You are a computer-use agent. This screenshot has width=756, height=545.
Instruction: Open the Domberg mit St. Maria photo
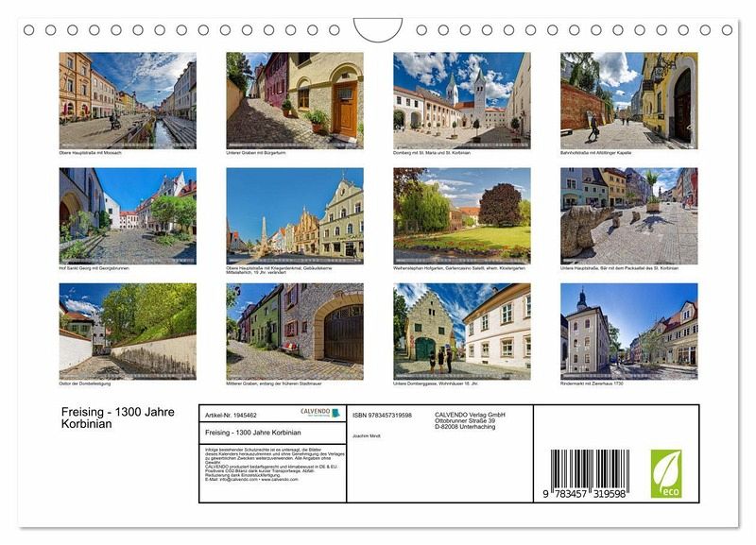462,99
